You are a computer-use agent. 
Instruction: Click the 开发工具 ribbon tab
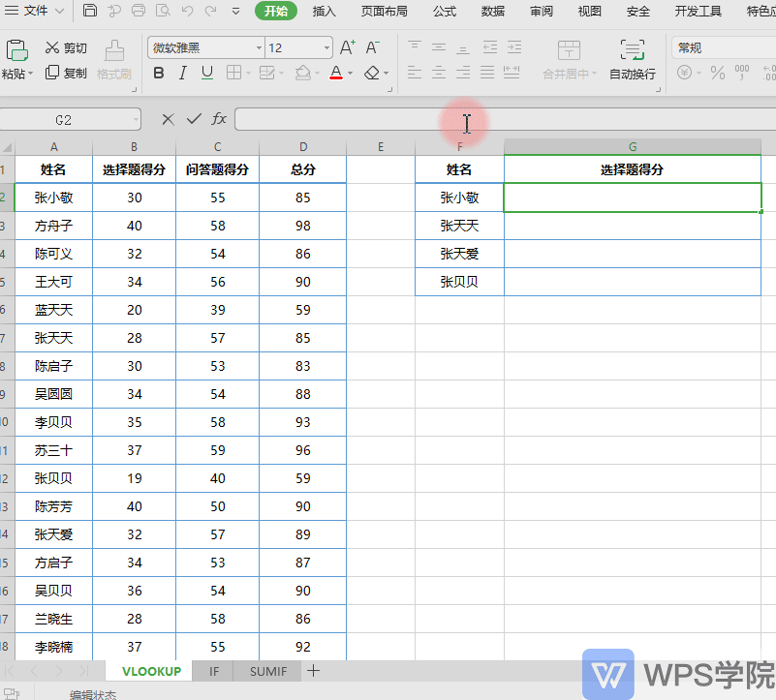coord(698,11)
